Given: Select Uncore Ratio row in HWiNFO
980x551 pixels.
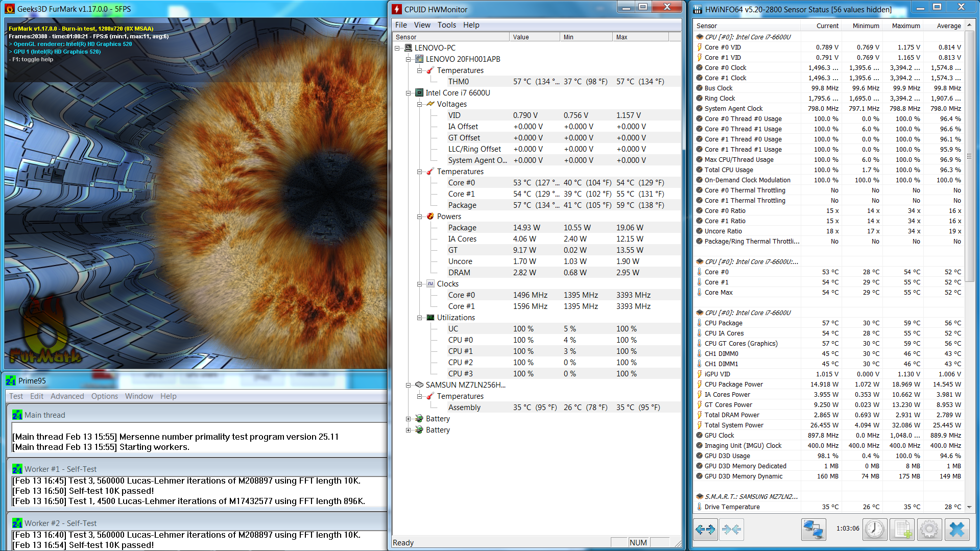Looking at the screenshot, I should [829, 231].
